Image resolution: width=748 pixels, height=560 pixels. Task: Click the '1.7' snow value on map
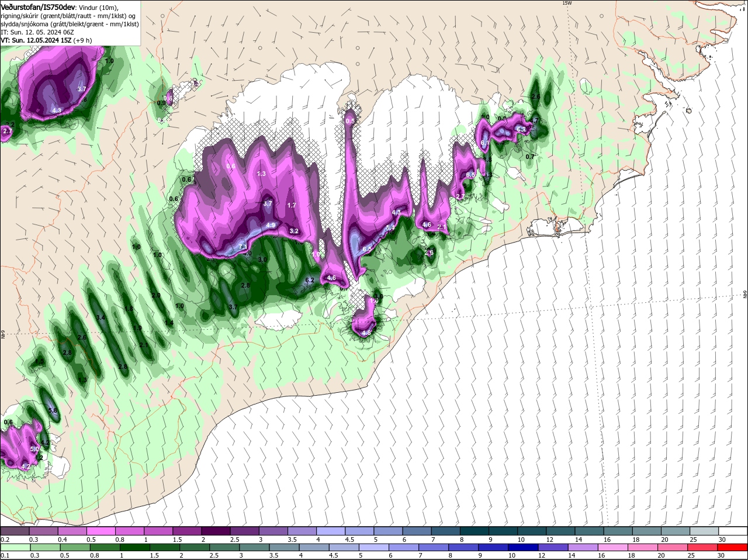tap(292, 205)
